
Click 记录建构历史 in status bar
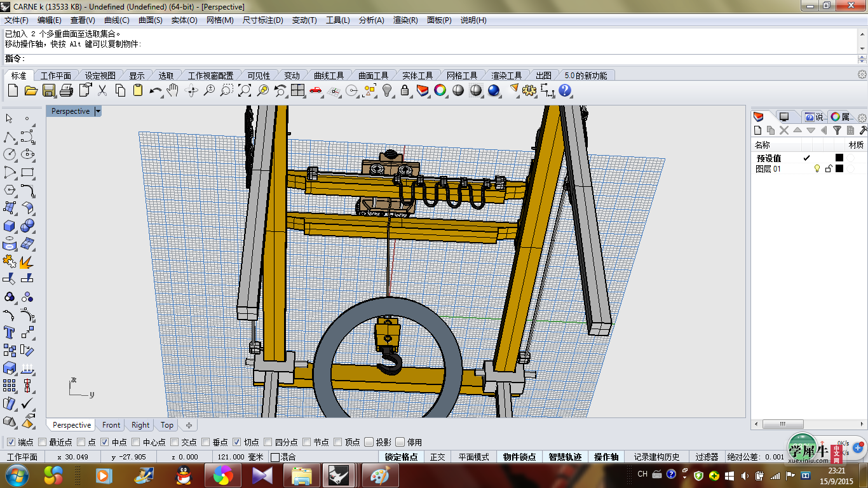tap(657, 457)
